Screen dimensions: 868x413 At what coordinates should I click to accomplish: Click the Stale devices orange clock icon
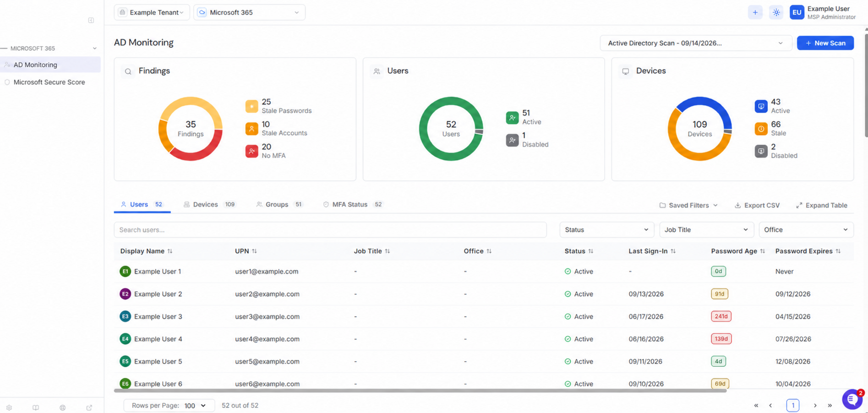[x=761, y=129]
